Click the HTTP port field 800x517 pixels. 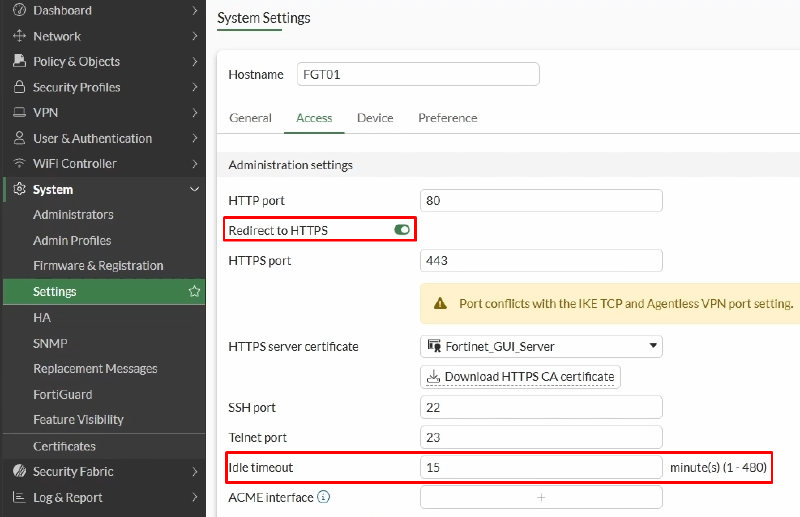click(x=541, y=200)
